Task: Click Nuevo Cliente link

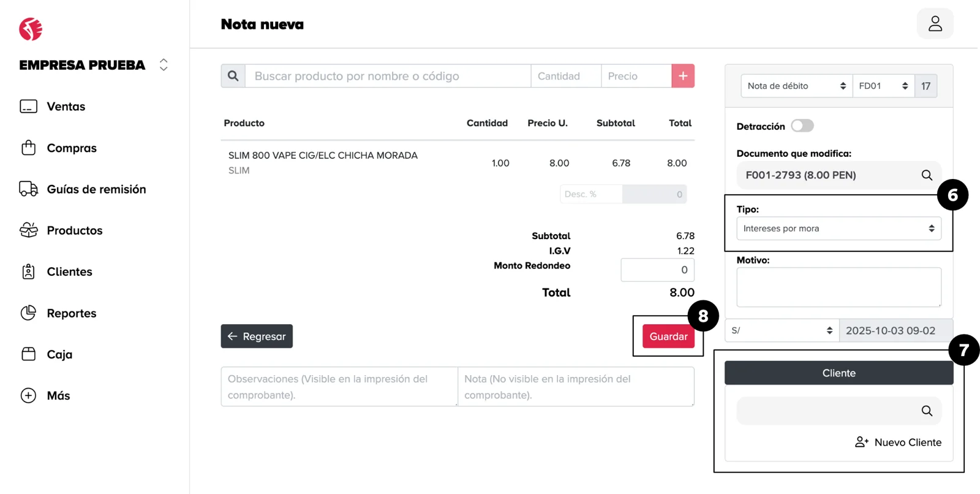Action: [x=899, y=443]
